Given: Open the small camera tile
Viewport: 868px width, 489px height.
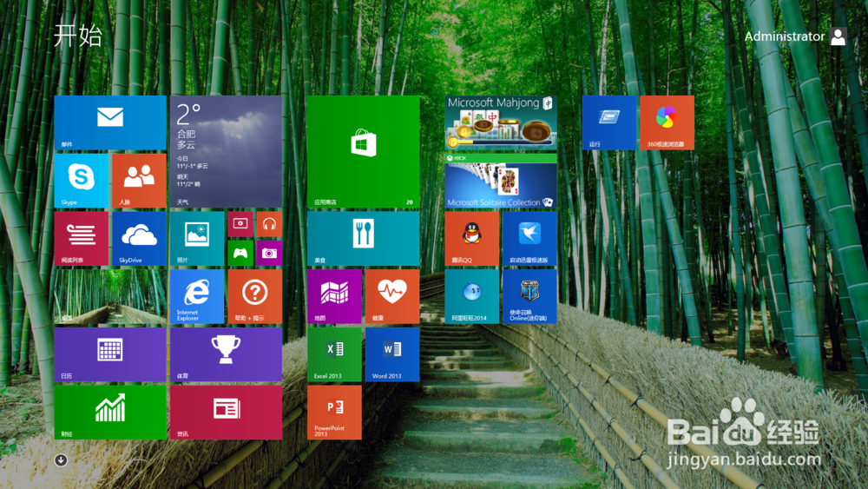Looking at the screenshot, I should pyautogui.click(x=269, y=253).
